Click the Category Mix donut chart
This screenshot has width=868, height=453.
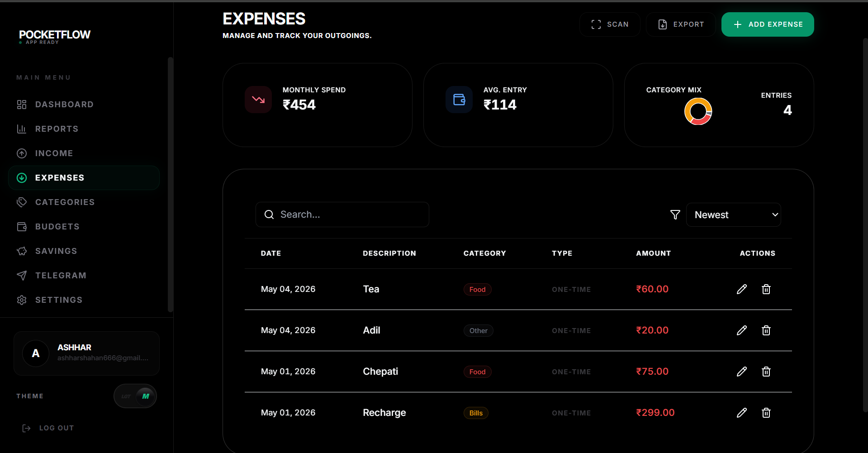point(698,111)
